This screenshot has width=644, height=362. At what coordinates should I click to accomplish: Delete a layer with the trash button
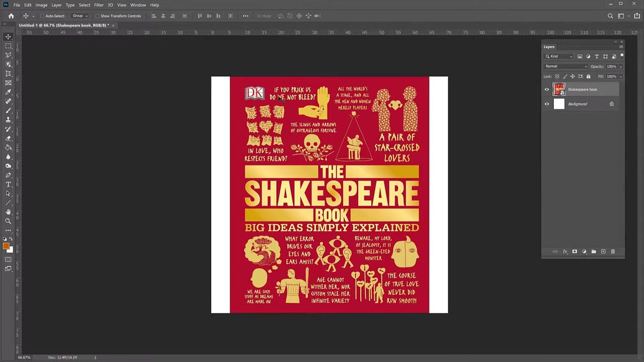613,251
